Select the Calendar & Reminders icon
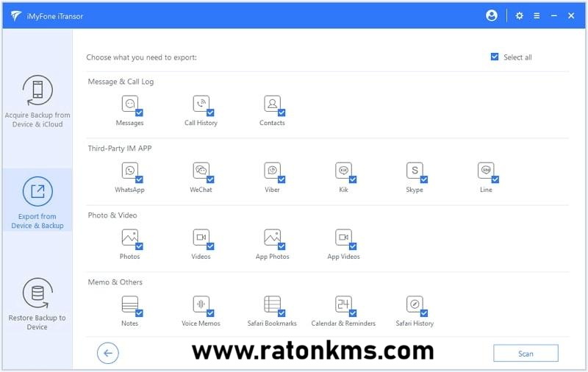The height and width of the screenshot is (372, 588). (x=343, y=304)
